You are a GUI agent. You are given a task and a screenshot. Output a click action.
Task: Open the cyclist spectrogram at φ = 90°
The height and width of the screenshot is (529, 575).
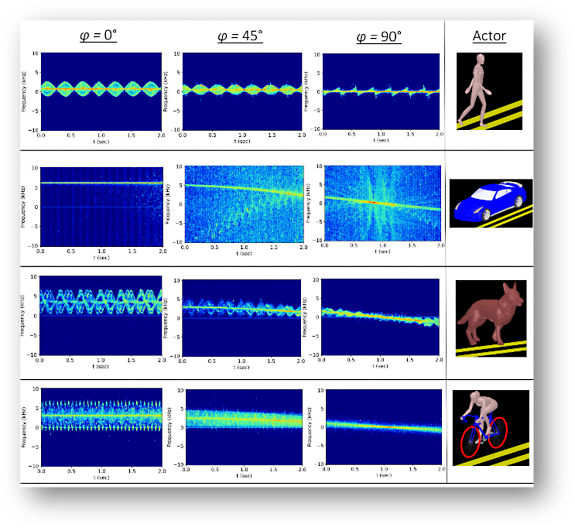pyautogui.click(x=384, y=427)
